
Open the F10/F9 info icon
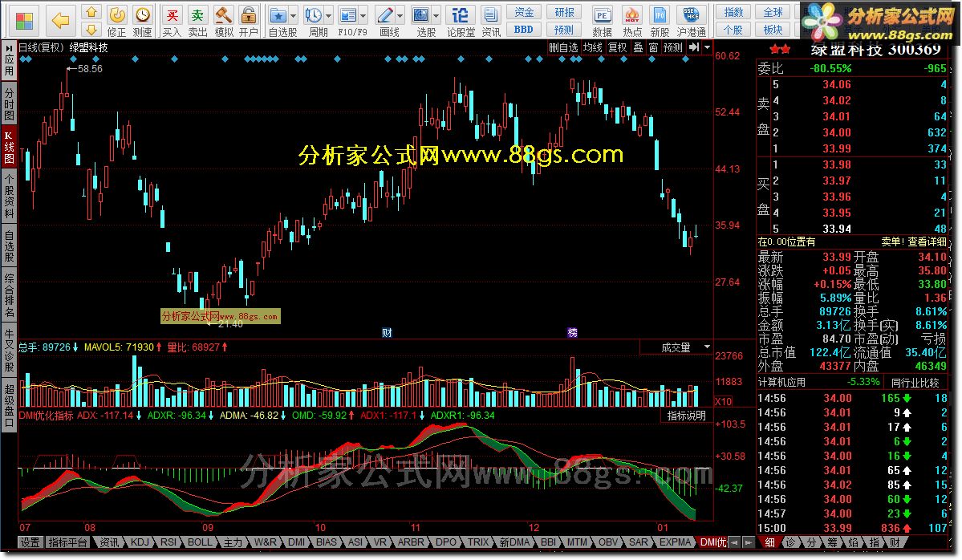[x=348, y=22]
